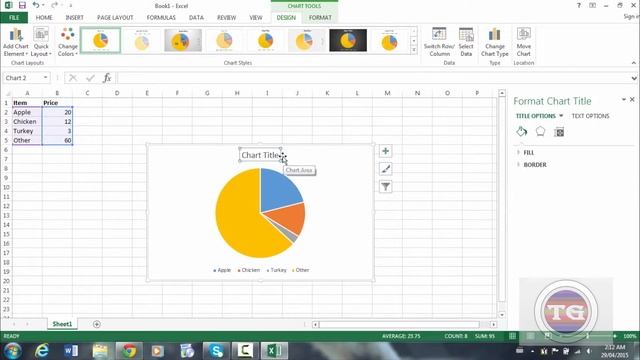Collapse the ribbon with the caret
The width and height of the screenshot is (640, 360).
click(x=633, y=63)
